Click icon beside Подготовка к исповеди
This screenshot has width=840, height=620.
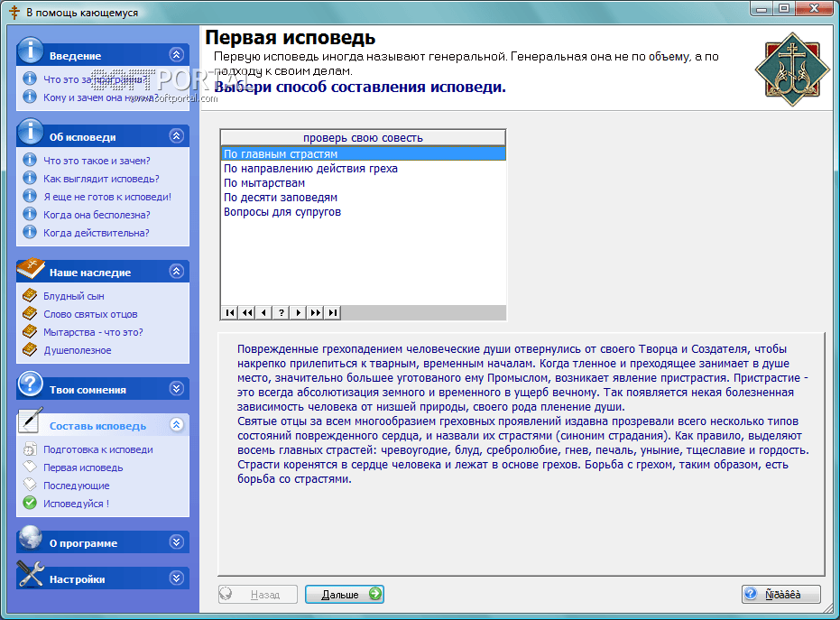(30, 449)
